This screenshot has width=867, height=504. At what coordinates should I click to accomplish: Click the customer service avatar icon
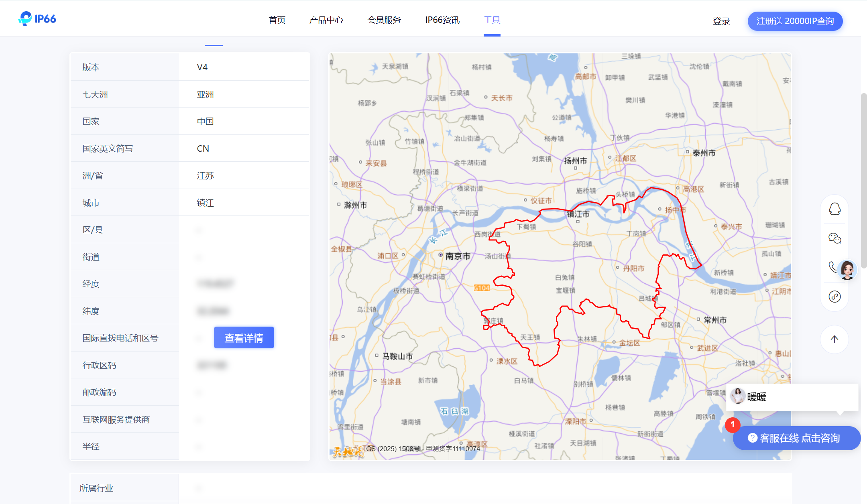pos(847,270)
